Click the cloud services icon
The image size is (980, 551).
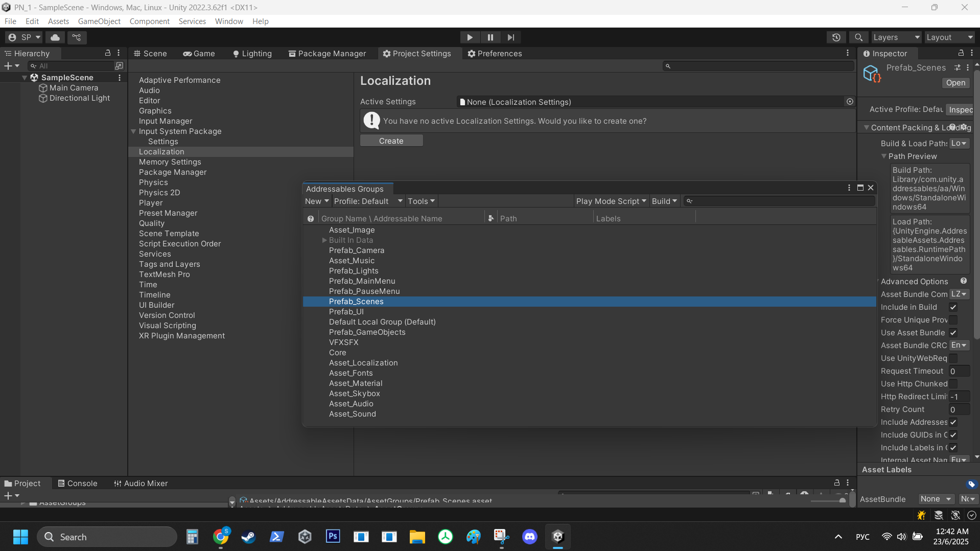pyautogui.click(x=55, y=37)
